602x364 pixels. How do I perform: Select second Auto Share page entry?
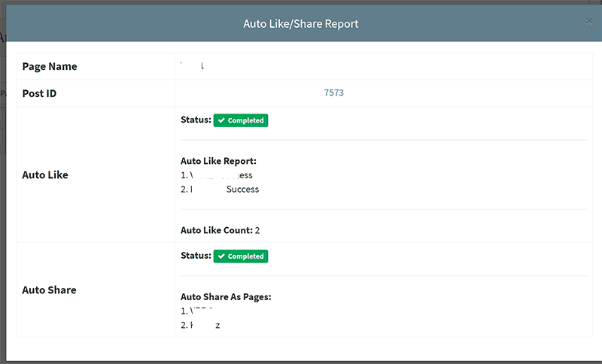(x=200, y=325)
